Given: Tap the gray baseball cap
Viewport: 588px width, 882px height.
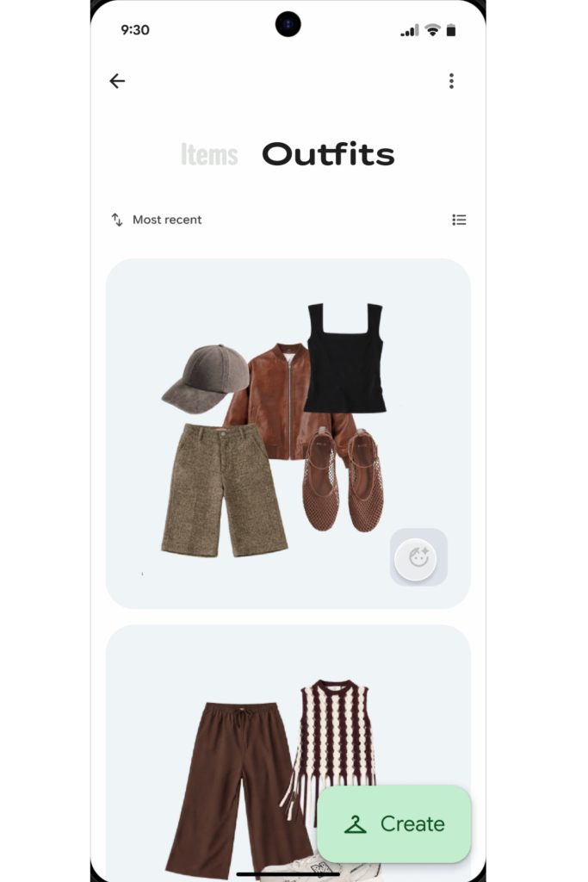Looking at the screenshot, I should tap(206, 379).
